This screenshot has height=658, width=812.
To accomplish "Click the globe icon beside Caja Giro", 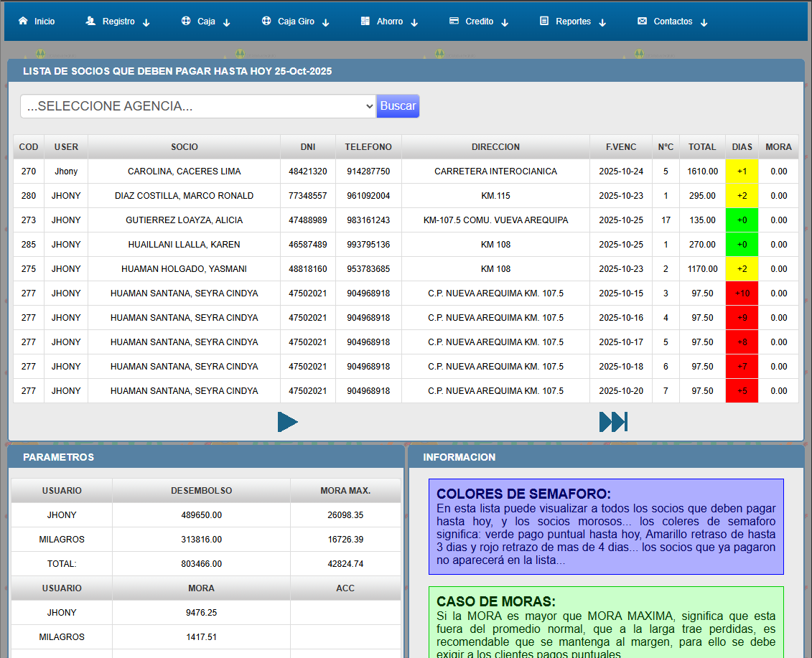I will pos(266,22).
